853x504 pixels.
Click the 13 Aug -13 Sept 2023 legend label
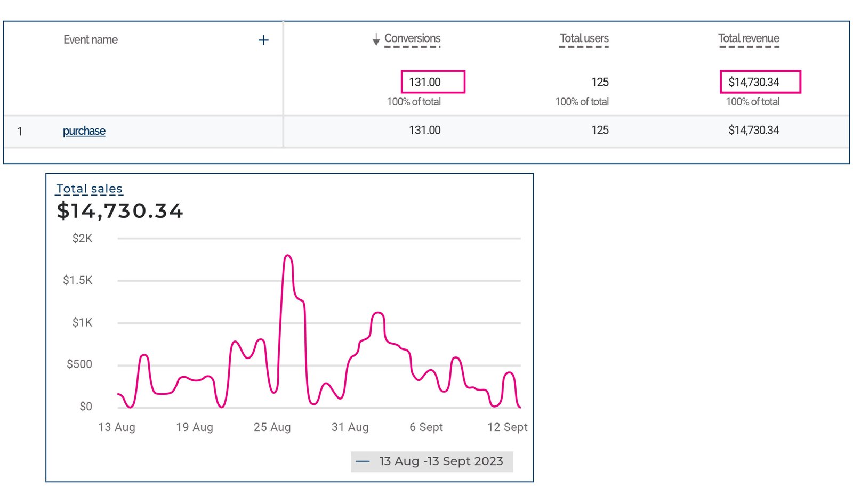tap(441, 461)
